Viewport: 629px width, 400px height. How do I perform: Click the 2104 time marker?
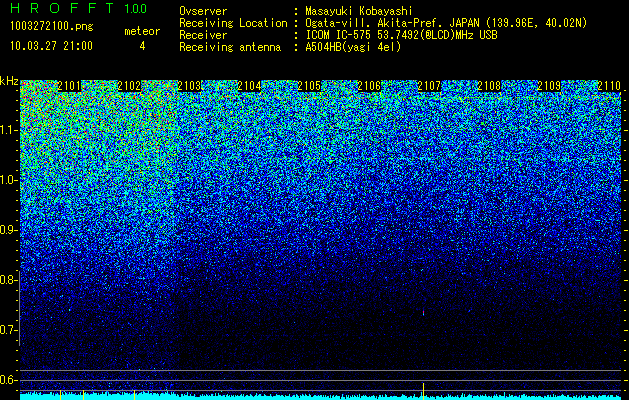click(249, 86)
